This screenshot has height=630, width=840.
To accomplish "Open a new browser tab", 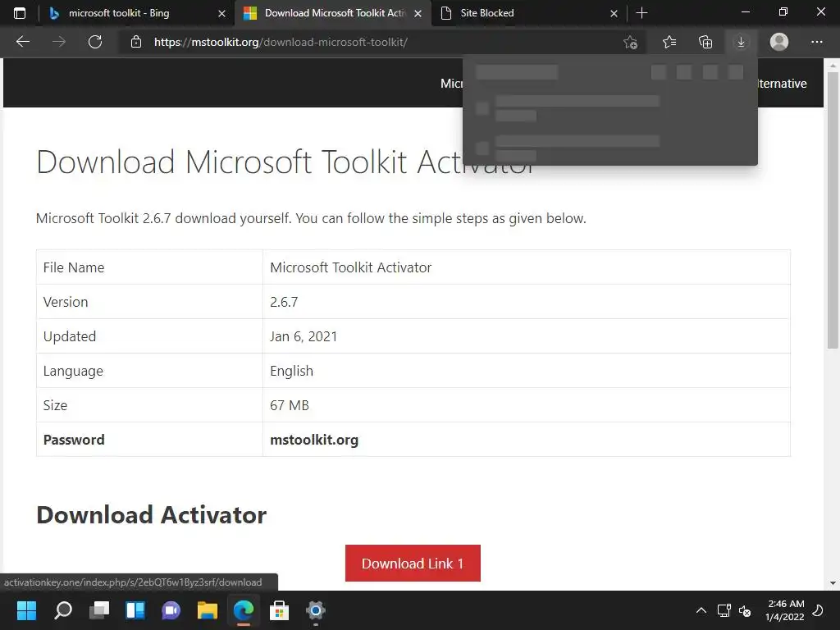I will pos(641,13).
